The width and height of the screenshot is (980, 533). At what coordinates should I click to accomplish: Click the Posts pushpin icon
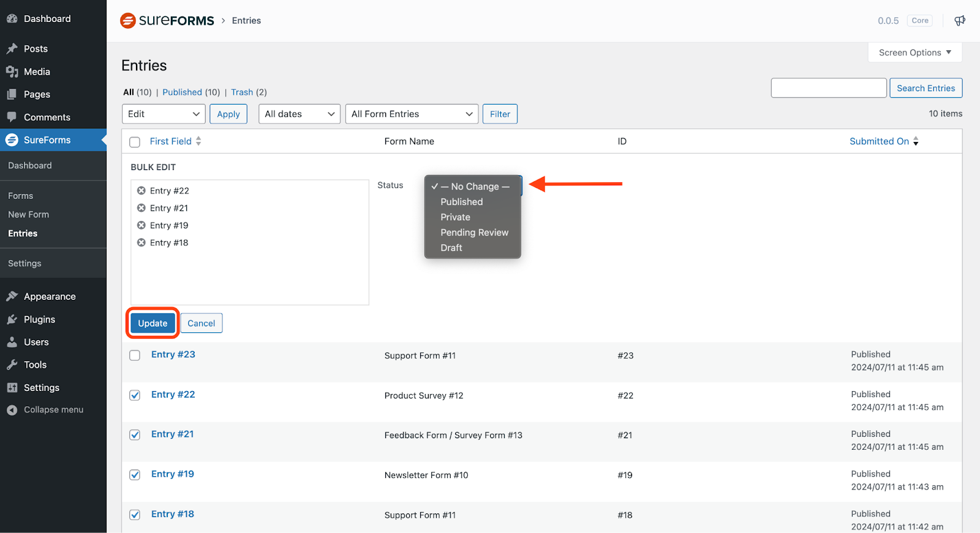pyautogui.click(x=12, y=49)
